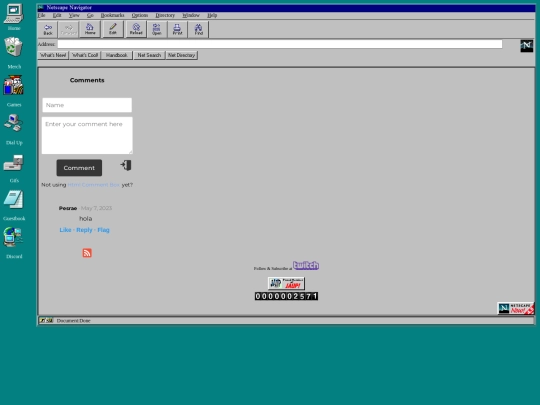The image size is (540, 405).
Task: Click the proud member badge image
Action: click(286, 283)
